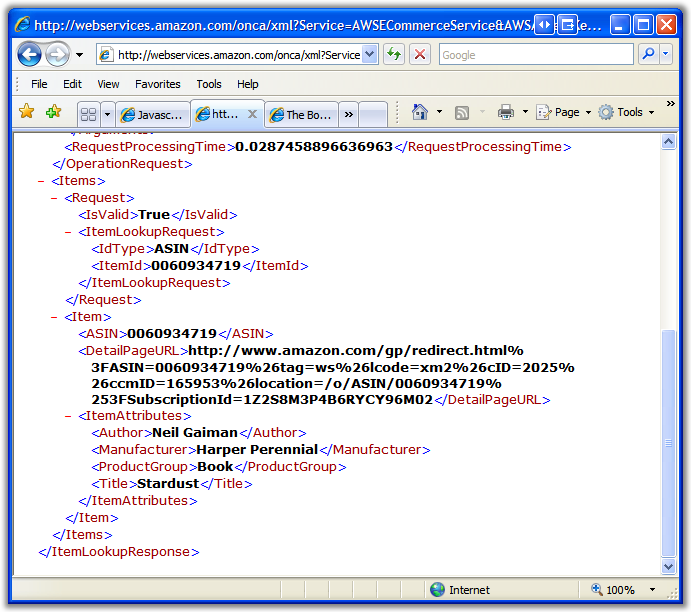Click the Refresh page icon
Image resolution: width=691 pixels, height=612 pixels.
tap(394, 55)
